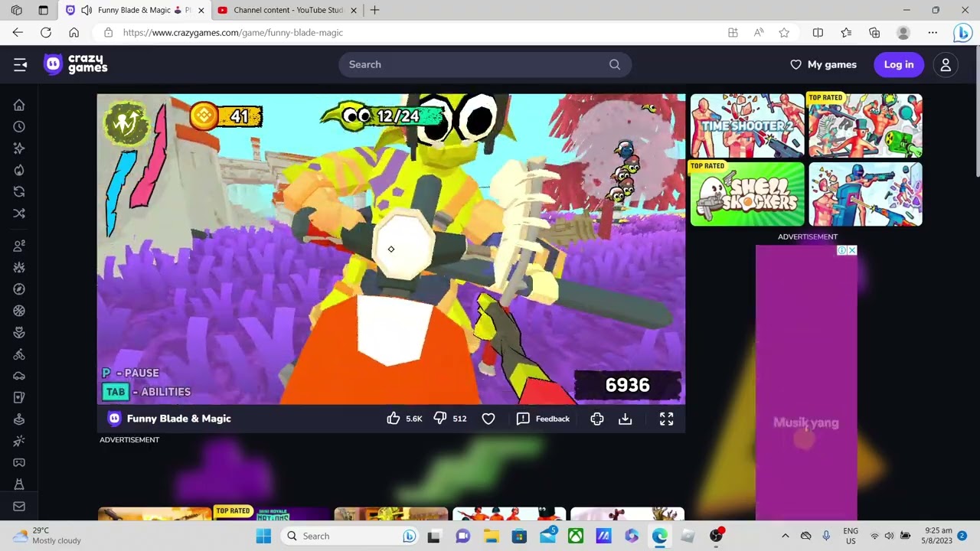Open browser settings and more menu
This screenshot has height=551, width=980.
coord(933,33)
